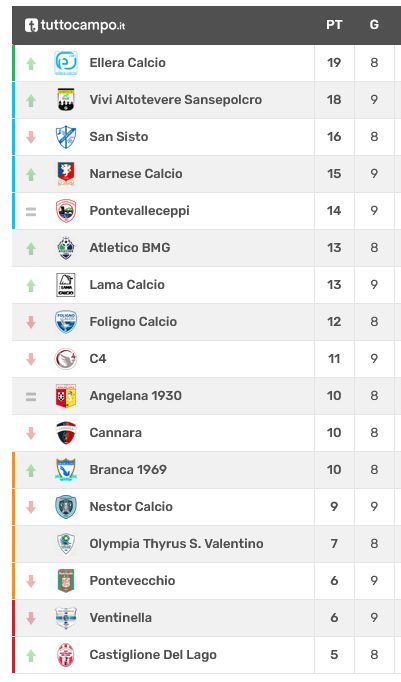The height and width of the screenshot is (682, 401).
Task: Click the San Sisto team crest
Action: point(66,137)
